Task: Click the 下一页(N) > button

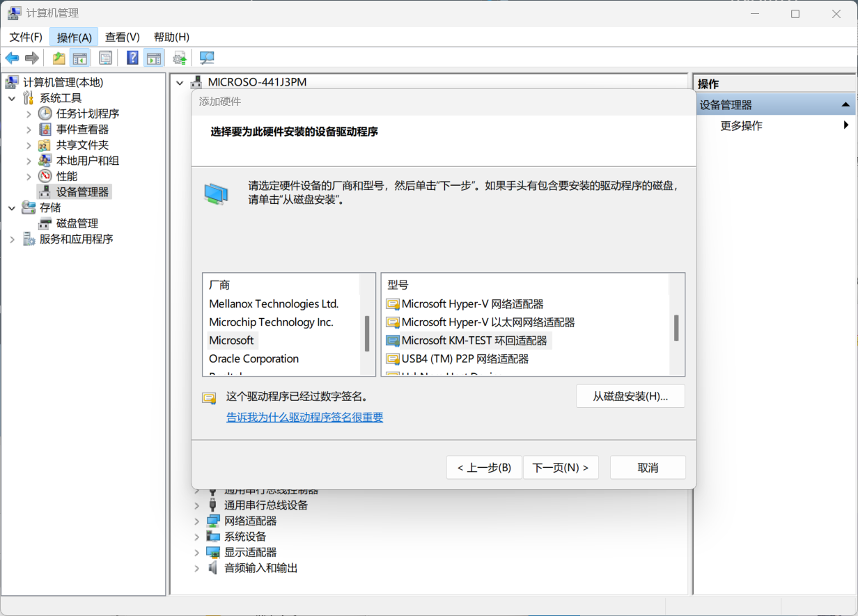Action: coord(561,468)
